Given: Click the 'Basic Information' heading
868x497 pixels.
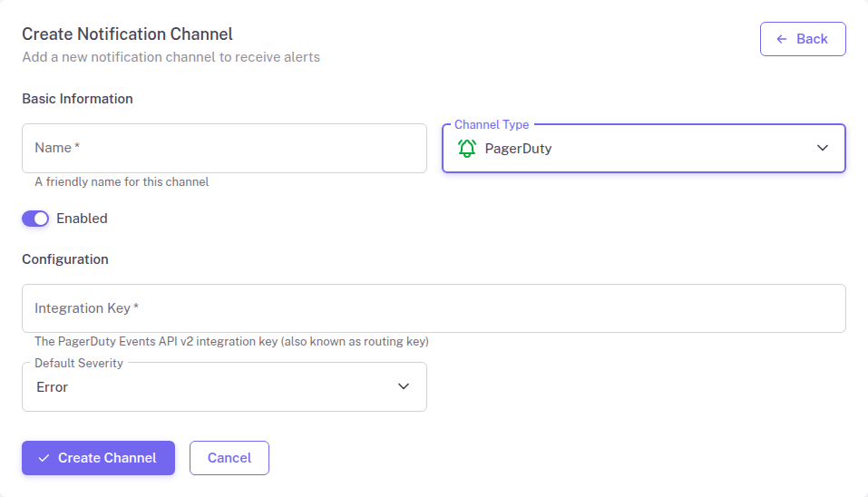Looking at the screenshot, I should coord(77,99).
